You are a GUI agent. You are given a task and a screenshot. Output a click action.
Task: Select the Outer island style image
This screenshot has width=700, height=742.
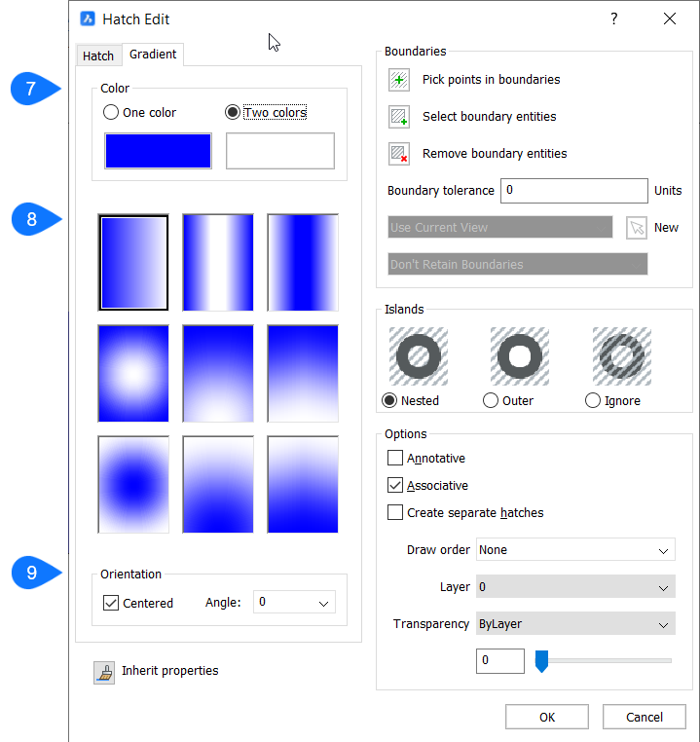(520, 356)
